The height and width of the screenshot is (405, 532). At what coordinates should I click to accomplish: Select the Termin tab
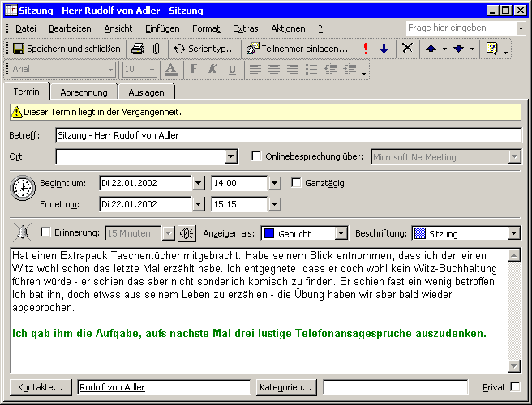(27, 92)
